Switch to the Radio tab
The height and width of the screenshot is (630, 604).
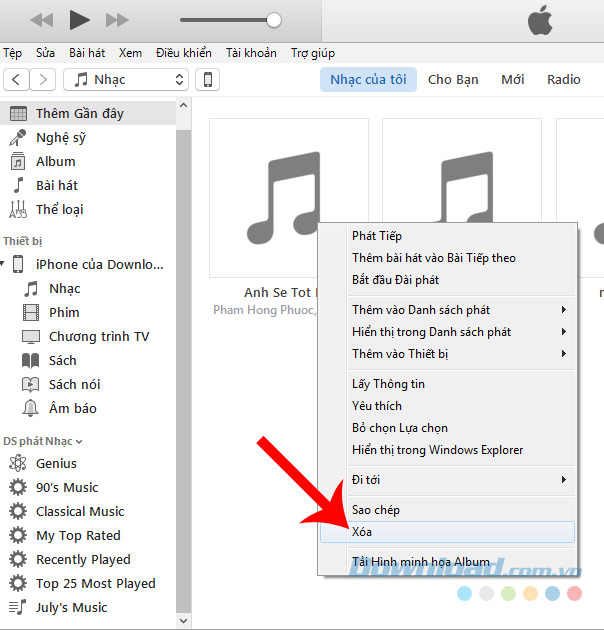click(563, 80)
